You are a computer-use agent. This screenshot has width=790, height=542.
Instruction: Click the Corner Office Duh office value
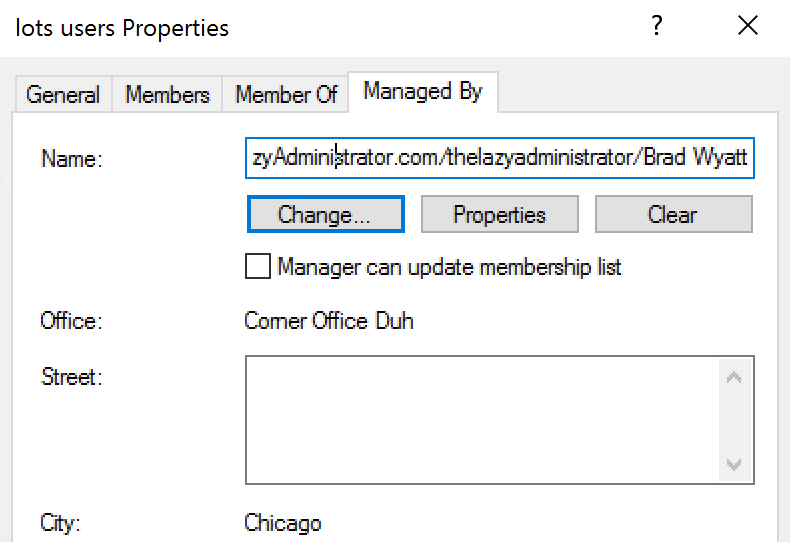pos(328,321)
